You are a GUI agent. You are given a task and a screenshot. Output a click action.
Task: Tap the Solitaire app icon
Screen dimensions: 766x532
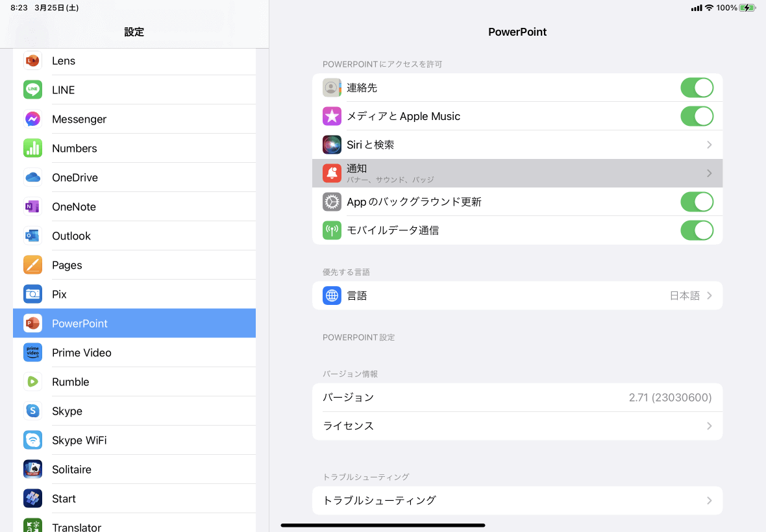point(32,469)
